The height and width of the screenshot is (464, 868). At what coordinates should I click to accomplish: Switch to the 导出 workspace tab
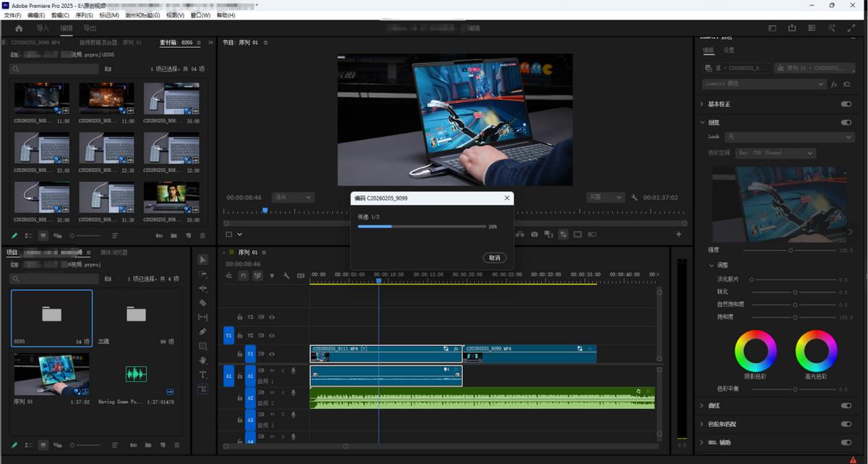tap(90, 28)
